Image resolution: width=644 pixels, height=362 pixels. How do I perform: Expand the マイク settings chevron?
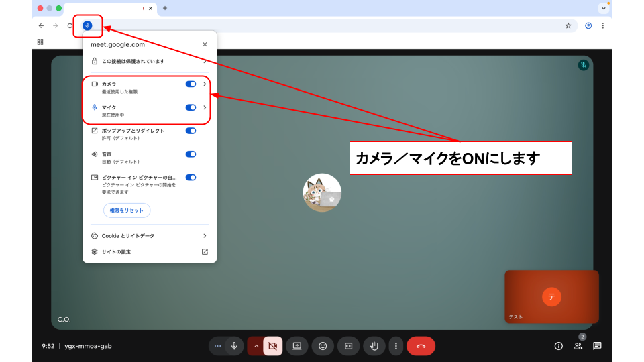pos(205,107)
